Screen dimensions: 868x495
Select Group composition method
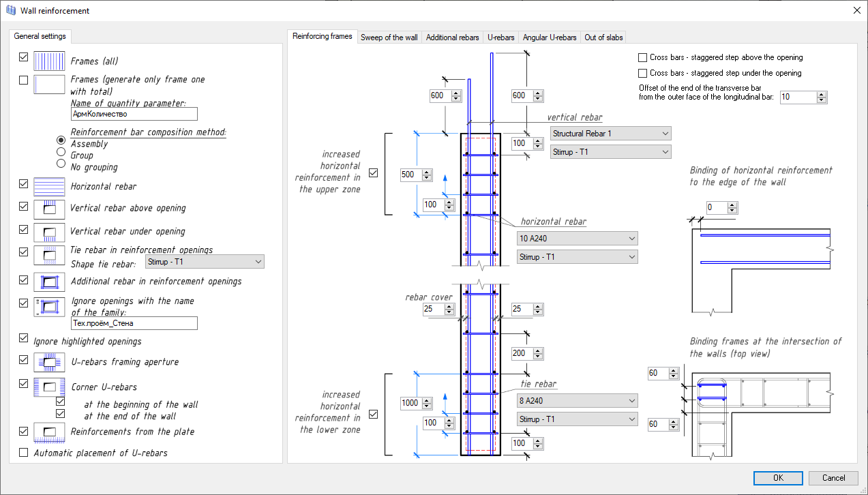[x=61, y=151]
